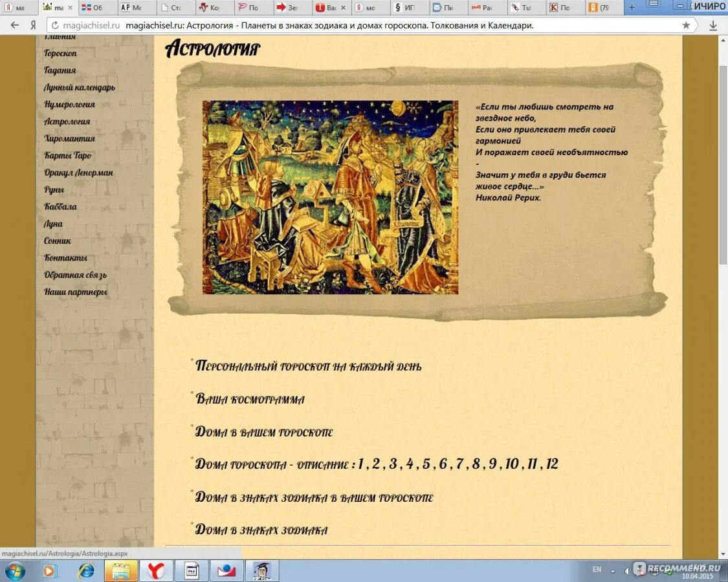Open Нумерология in the sidebar
Viewport: 728px width, 582px height.
69,104
